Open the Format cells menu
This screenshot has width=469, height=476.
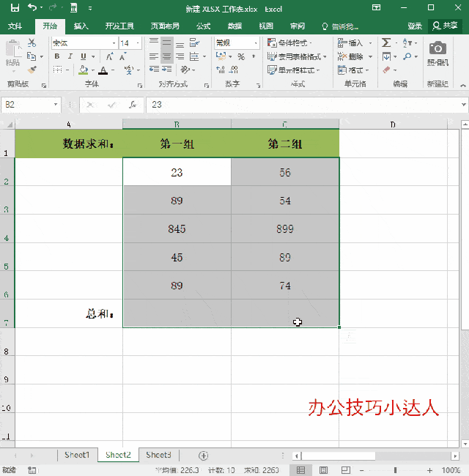tap(353, 70)
